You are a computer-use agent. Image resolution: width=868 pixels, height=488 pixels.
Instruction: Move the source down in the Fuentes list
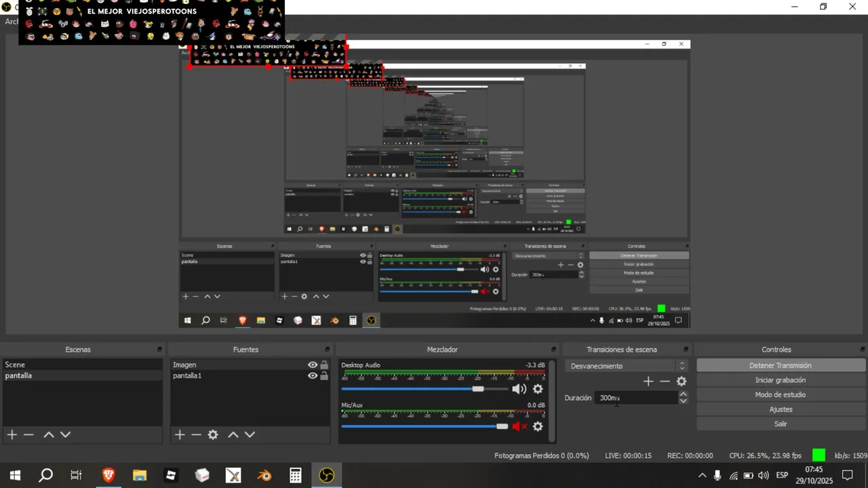click(250, 434)
